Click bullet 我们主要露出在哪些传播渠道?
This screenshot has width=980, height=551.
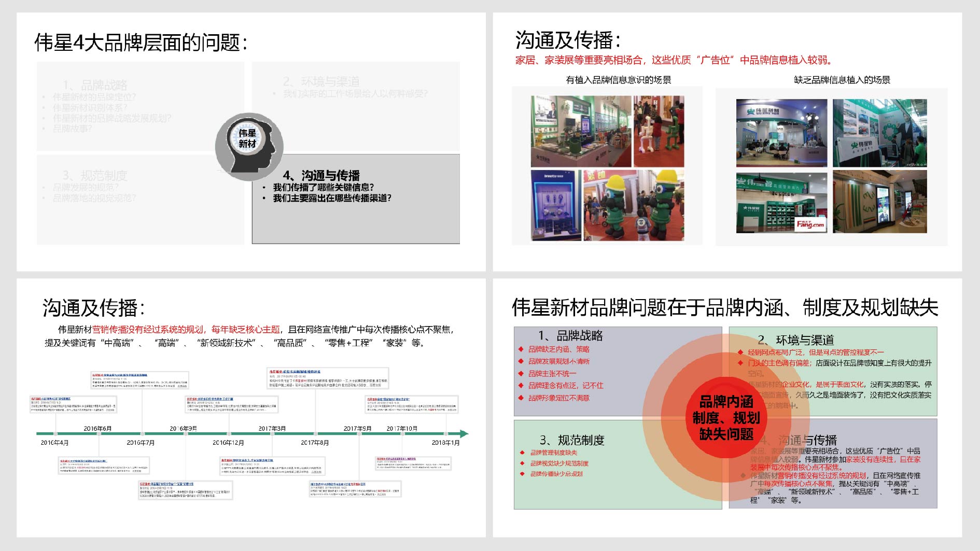(332, 198)
